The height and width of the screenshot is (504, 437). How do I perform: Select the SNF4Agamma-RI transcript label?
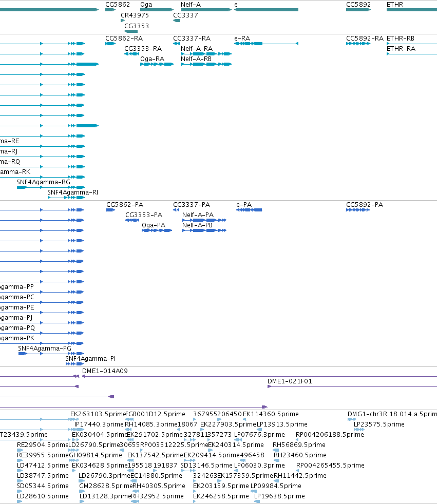point(73,192)
